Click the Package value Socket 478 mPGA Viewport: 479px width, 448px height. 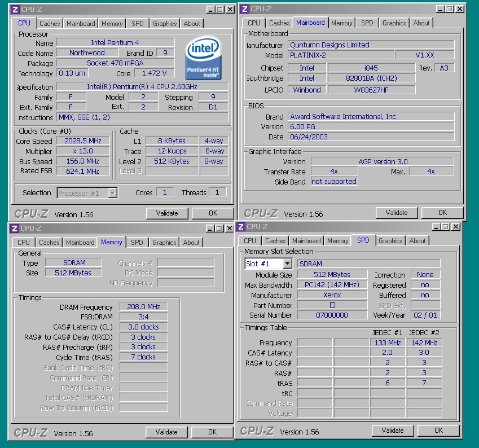click(115, 63)
